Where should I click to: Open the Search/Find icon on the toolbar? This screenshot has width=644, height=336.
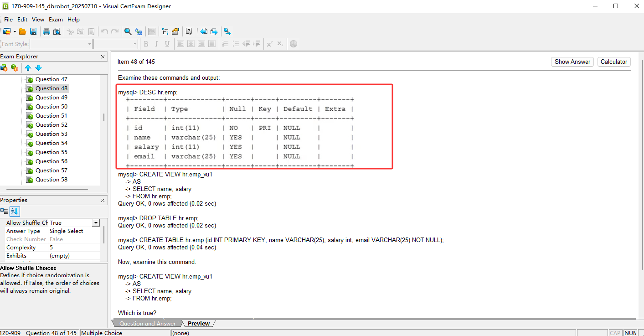128,31
